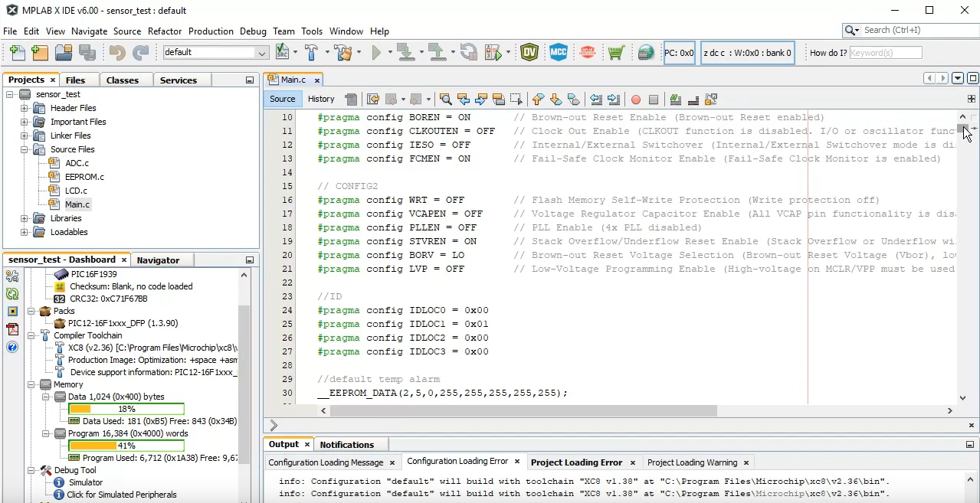Open the Production menu
The image size is (980, 503).
(x=211, y=31)
